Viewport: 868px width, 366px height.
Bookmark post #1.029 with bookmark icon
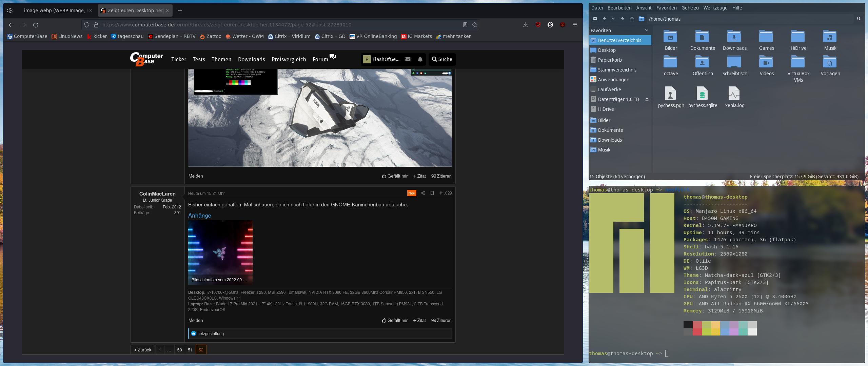coord(432,193)
